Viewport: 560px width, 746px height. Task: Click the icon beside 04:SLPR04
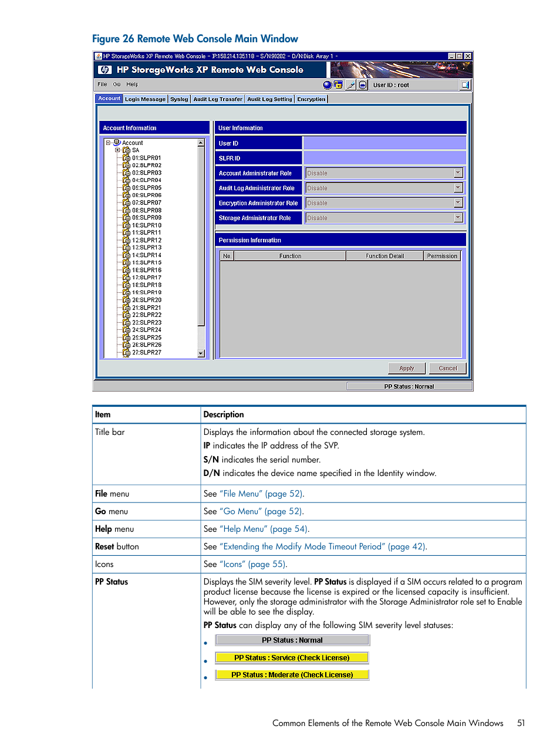(x=126, y=180)
